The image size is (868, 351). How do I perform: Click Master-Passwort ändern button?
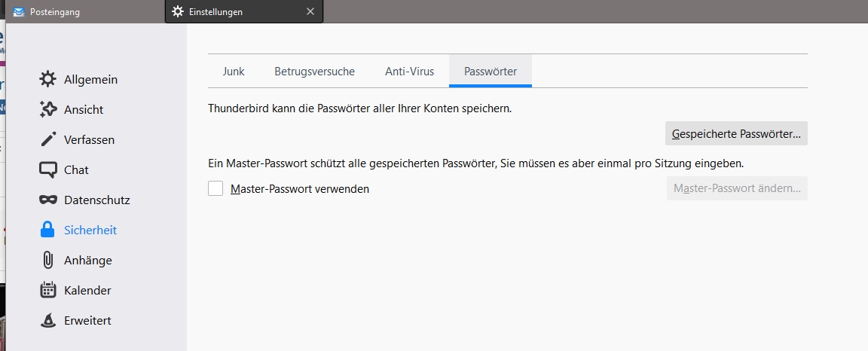(736, 188)
